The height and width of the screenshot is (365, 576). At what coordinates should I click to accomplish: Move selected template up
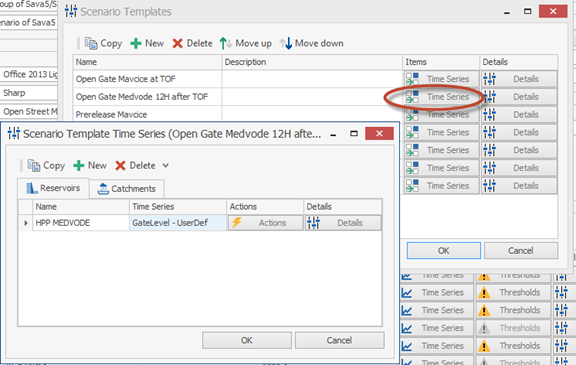point(245,43)
